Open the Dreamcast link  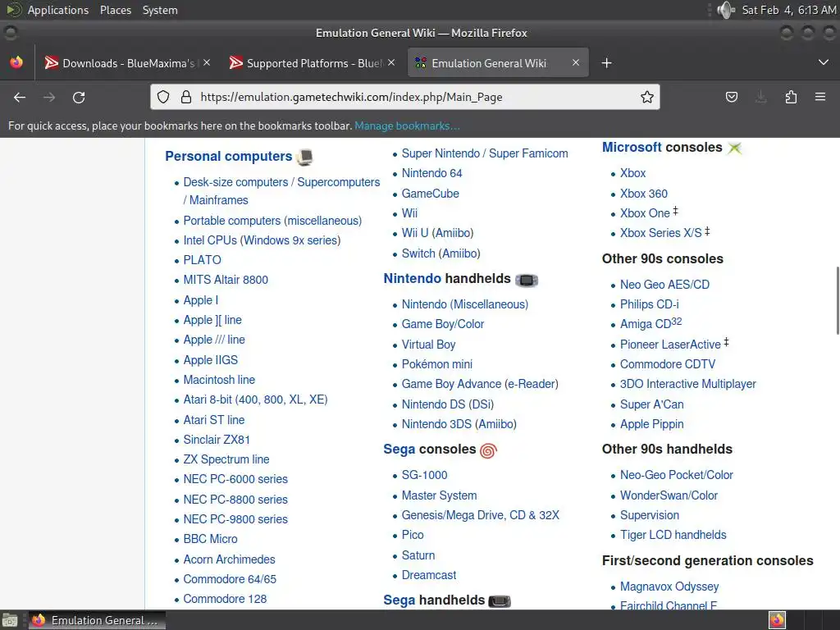(x=429, y=575)
